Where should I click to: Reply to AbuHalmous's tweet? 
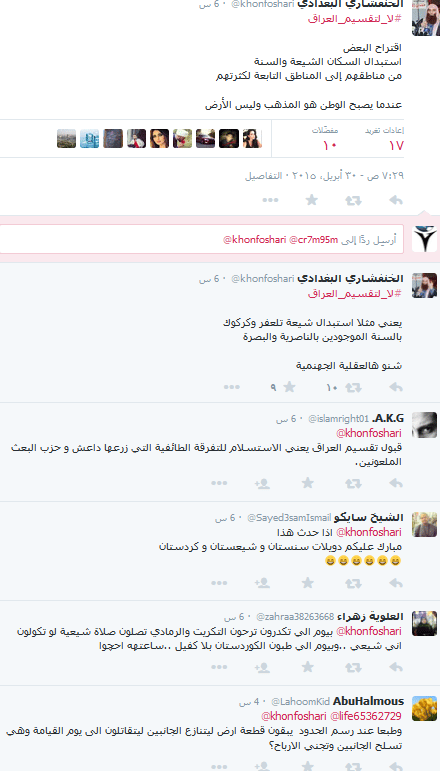point(396,766)
